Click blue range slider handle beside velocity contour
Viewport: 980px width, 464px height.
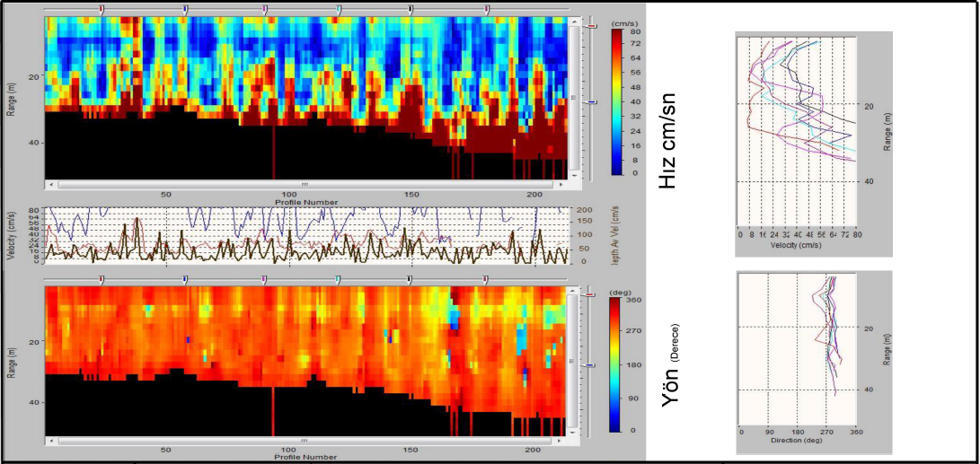tap(591, 101)
